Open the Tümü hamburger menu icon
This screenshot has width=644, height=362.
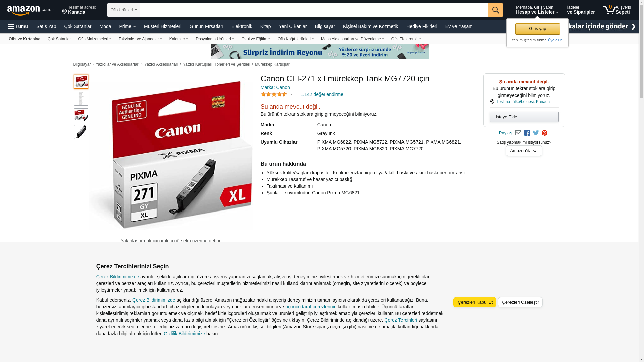[11, 26]
